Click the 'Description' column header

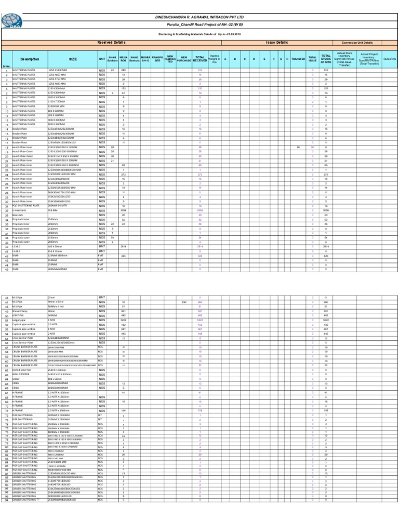[30, 59]
